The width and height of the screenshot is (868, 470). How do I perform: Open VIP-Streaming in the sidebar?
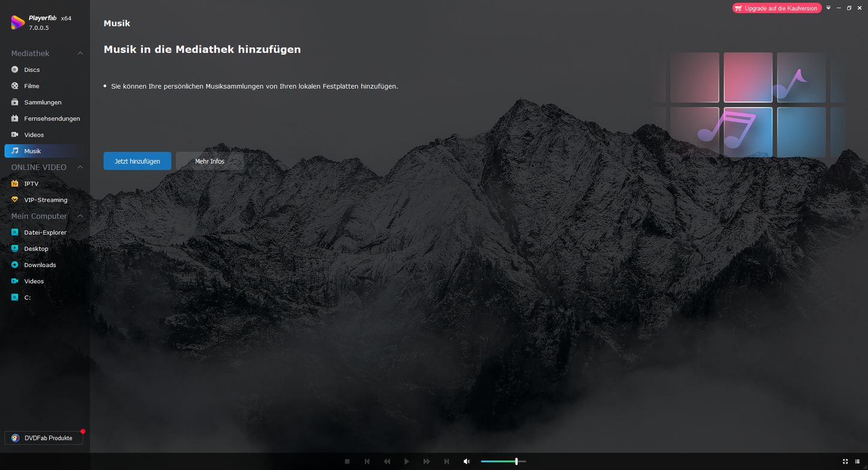click(46, 200)
